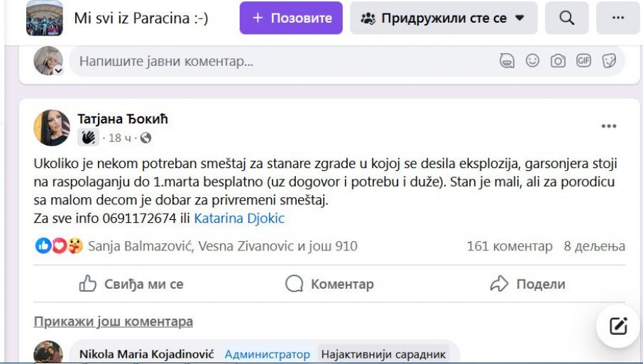Insert an emoji in the comment
The height and width of the screenshot is (364, 643).
tap(532, 61)
